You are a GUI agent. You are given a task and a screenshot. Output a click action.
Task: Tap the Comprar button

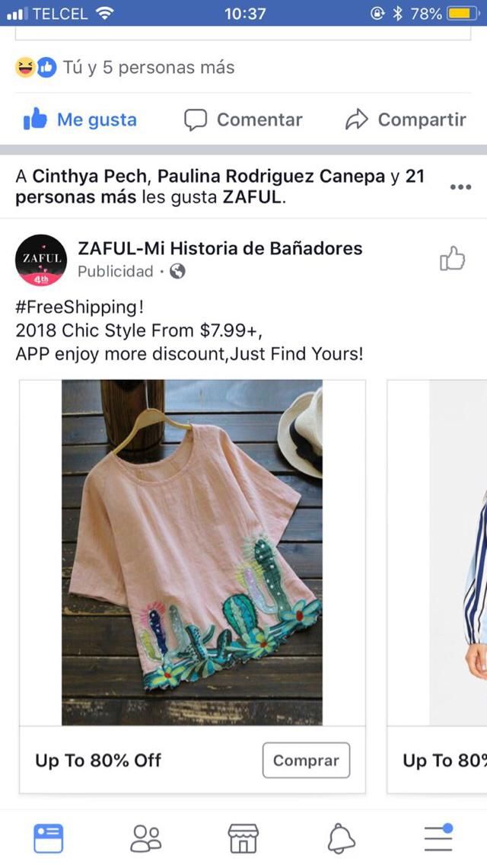(306, 760)
